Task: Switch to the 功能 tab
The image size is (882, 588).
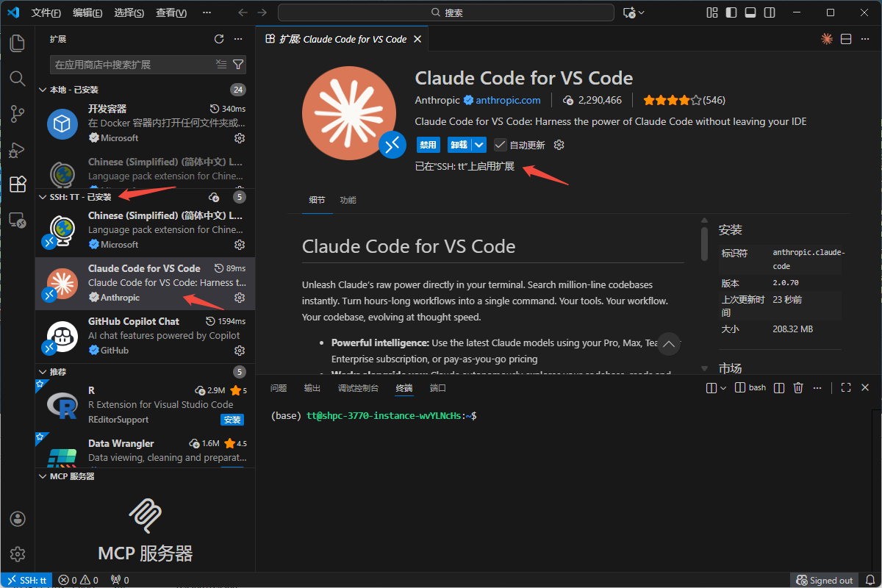Action: click(x=348, y=200)
